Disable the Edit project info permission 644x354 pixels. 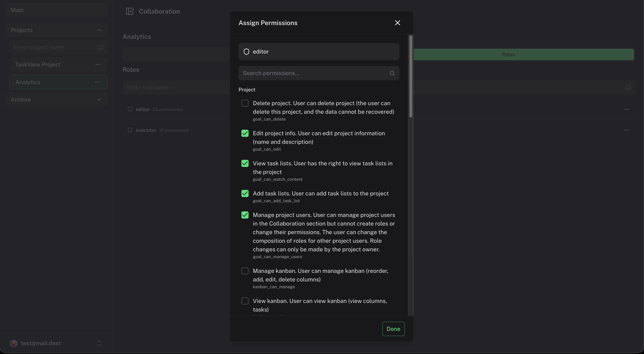(x=245, y=133)
